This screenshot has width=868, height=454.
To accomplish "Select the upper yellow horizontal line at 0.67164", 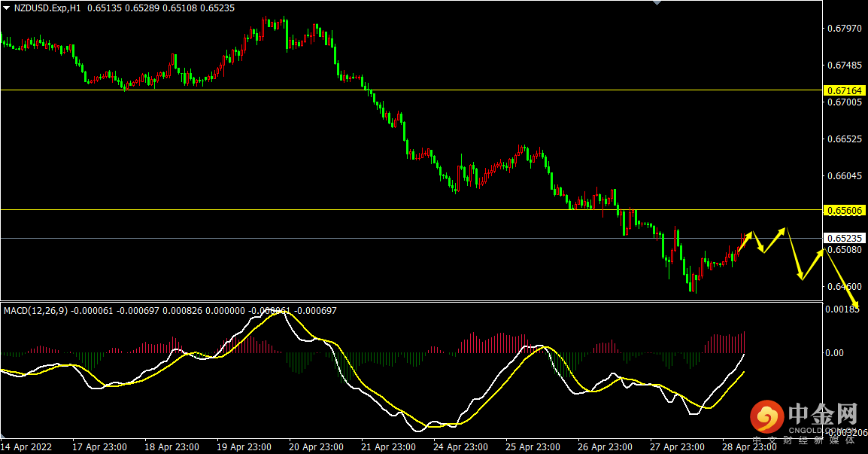I will [411, 90].
